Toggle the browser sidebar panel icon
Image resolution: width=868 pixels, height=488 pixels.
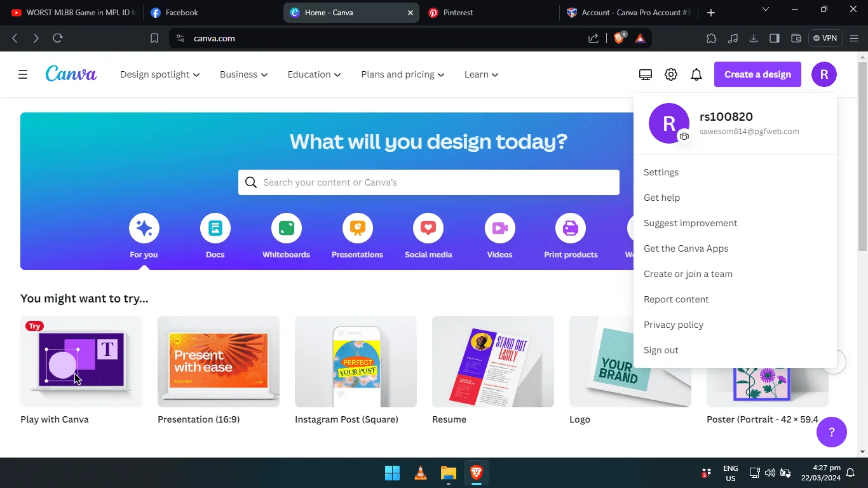pyautogui.click(x=775, y=38)
